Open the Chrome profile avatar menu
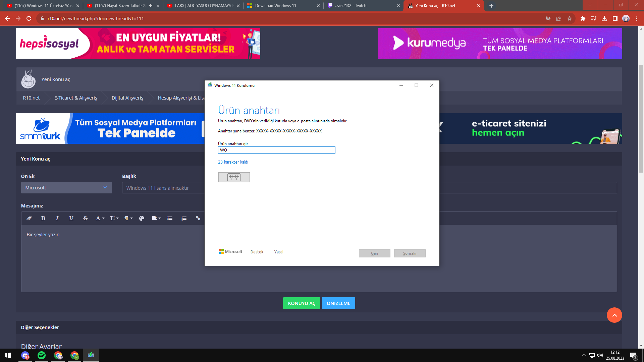 click(626, 18)
